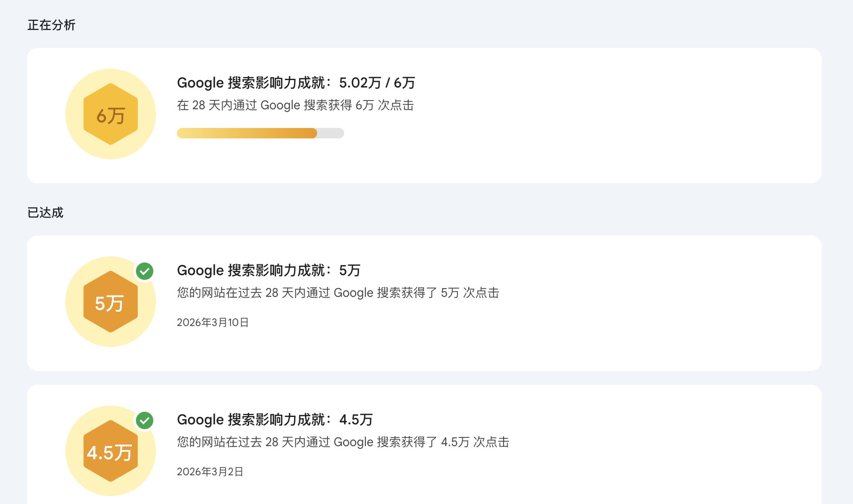Screen dimensions: 853x504
Task: Click description 在 28 天内通过 Google 搜索获得 6万 次点击
Action: coord(295,105)
